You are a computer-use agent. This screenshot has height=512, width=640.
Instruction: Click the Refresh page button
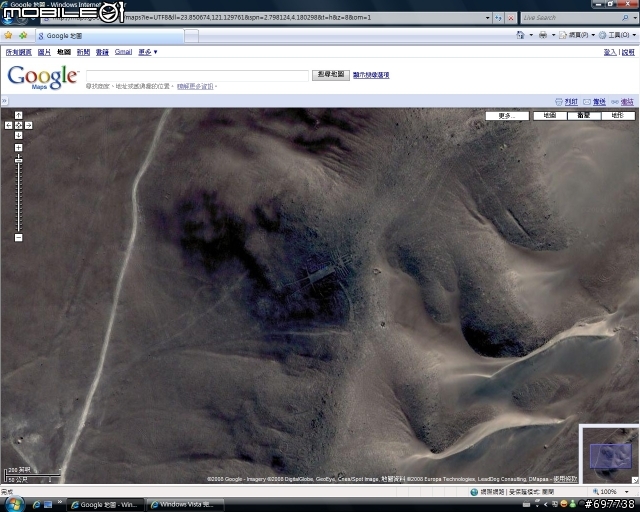pos(498,18)
